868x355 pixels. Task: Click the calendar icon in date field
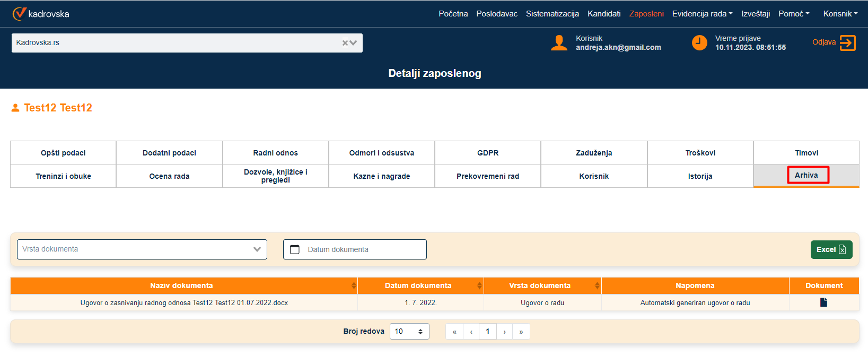pyautogui.click(x=295, y=249)
